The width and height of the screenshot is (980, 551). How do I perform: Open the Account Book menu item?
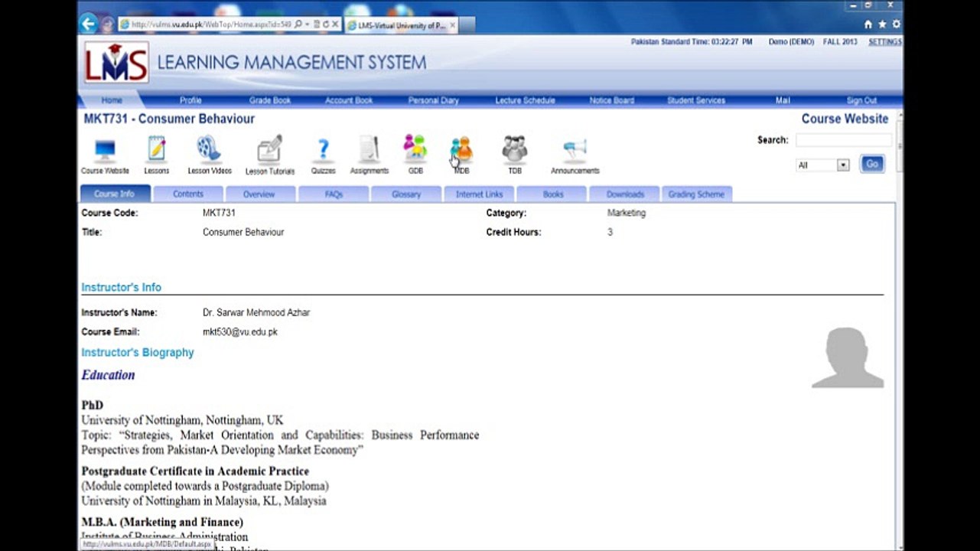pyautogui.click(x=349, y=100)
